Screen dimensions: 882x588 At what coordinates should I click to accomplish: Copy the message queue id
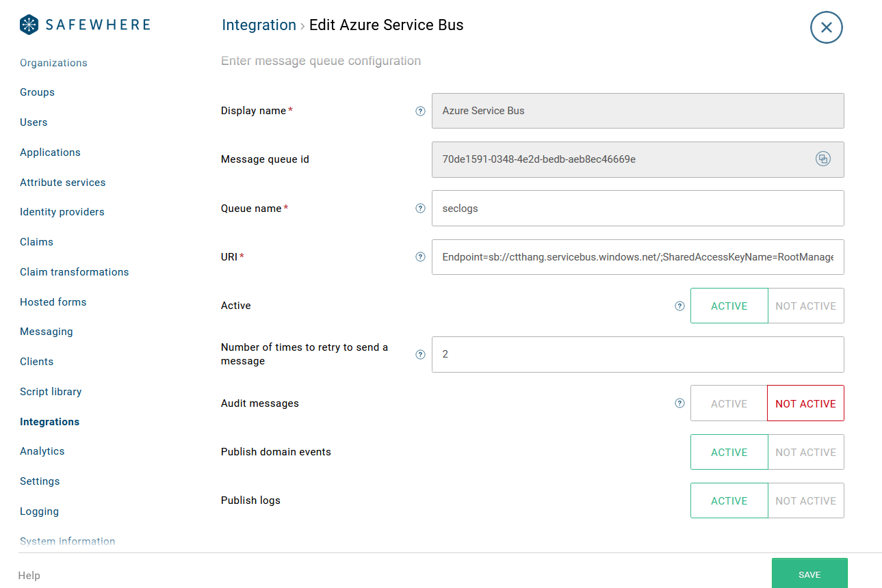point(822,159)
